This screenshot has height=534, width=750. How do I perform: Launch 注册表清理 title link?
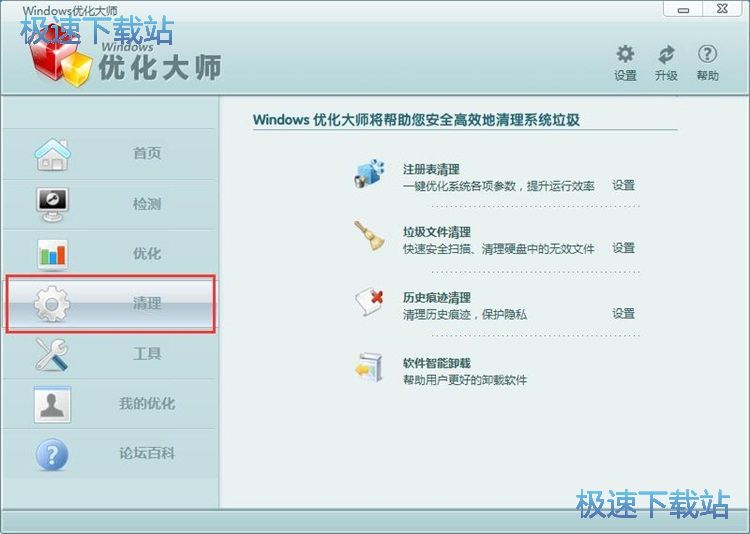tap(431, 169)
